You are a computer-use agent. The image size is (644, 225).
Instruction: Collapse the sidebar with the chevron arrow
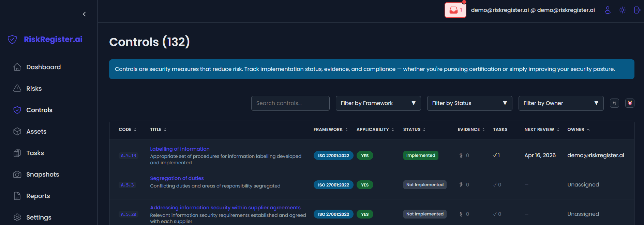[84, 14]
